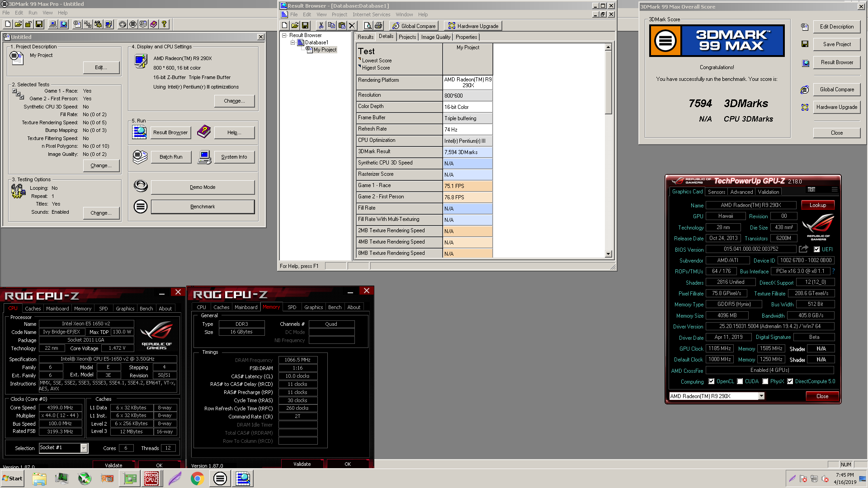This screenshot has height=488, width=868.
Task: Click Change in the Testing Options group
Action: point(101,213)
